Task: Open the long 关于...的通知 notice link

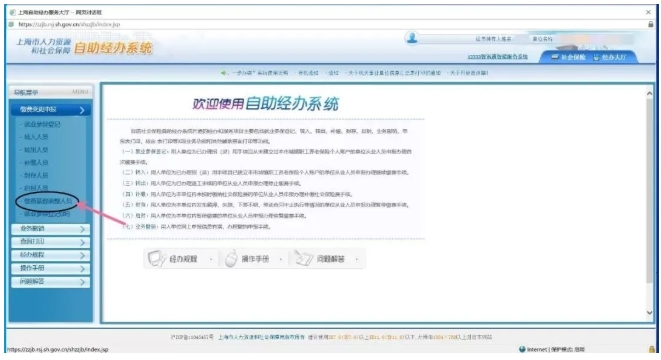Action: (394, 73)
